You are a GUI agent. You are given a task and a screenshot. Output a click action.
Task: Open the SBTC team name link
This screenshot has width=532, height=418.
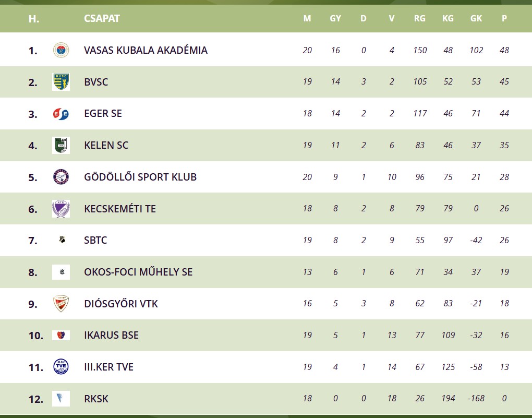click(95, 241)
